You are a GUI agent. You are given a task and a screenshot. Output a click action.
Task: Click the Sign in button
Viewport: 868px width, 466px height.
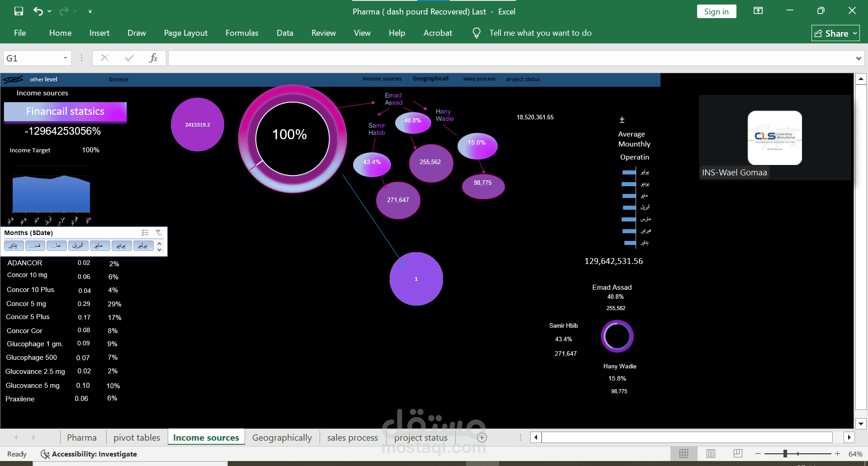pyautogui.click(x=716, y=11)
